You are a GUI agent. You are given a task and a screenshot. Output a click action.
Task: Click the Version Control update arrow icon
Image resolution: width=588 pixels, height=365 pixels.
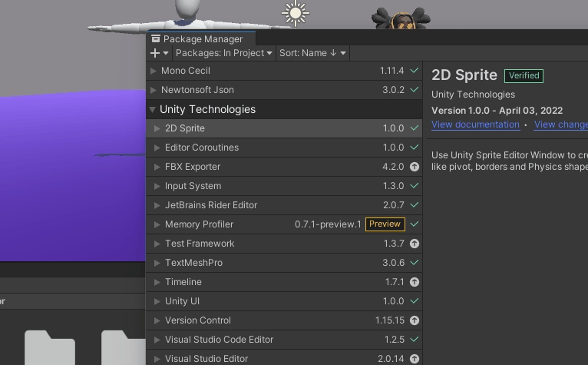[x=415, y=320]
